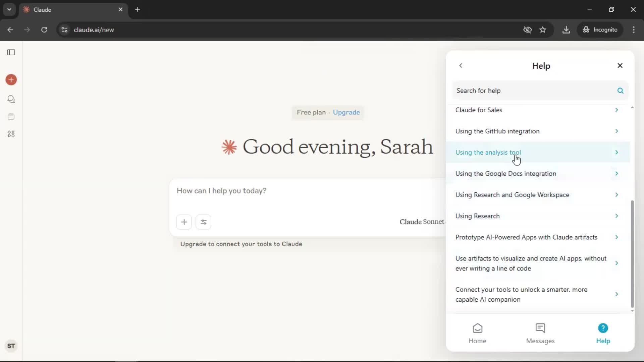This screenshot has height=362, width=644.
Task: Open browser downloads icon
Action: click(566, 30)
